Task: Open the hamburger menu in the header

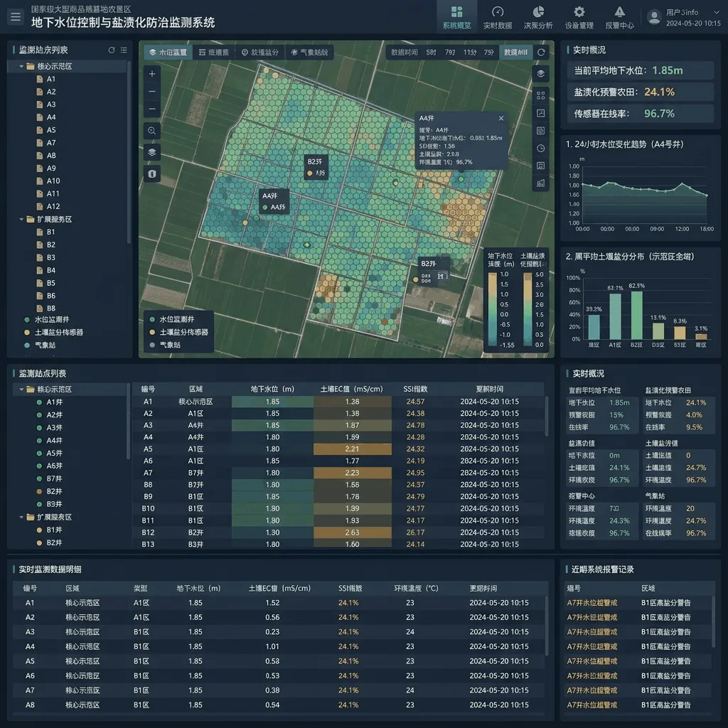Action: (x=16, y=17)
